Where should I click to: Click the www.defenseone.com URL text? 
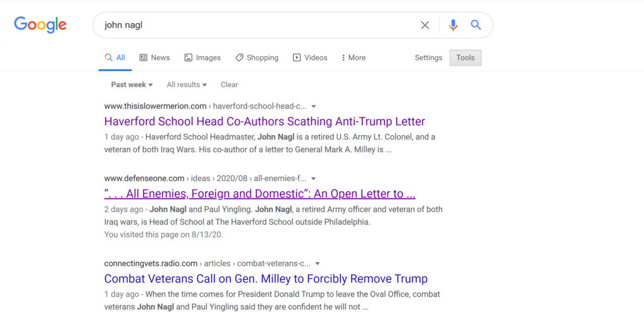144,179
